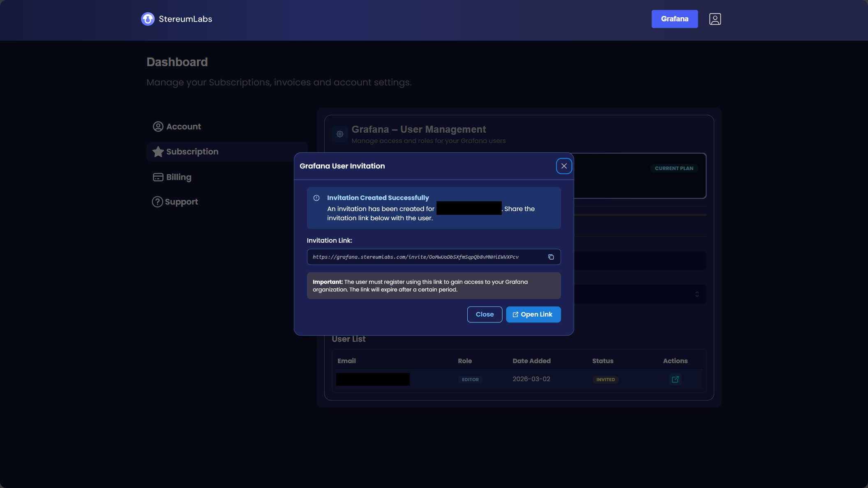This screenshot has height=488, width=868.
Task: Click the Open Link button
Action: (x=533, y=314)
